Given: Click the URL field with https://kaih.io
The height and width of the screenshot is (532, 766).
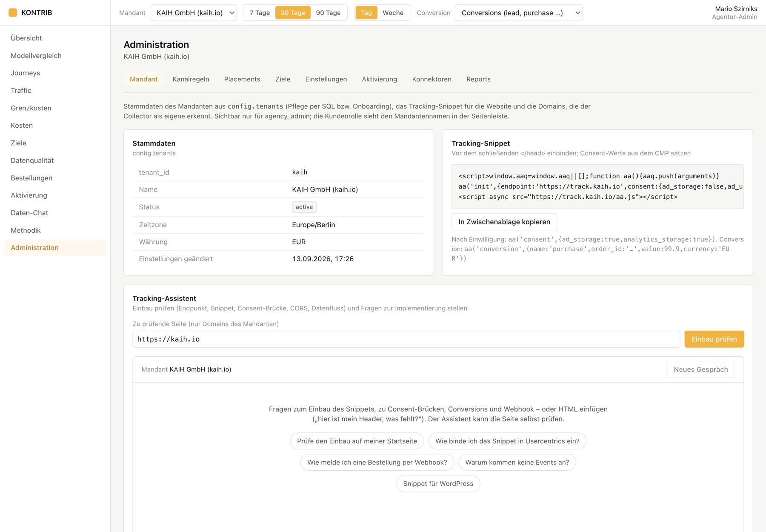Looking at the screenshot, I should [406, 339].
